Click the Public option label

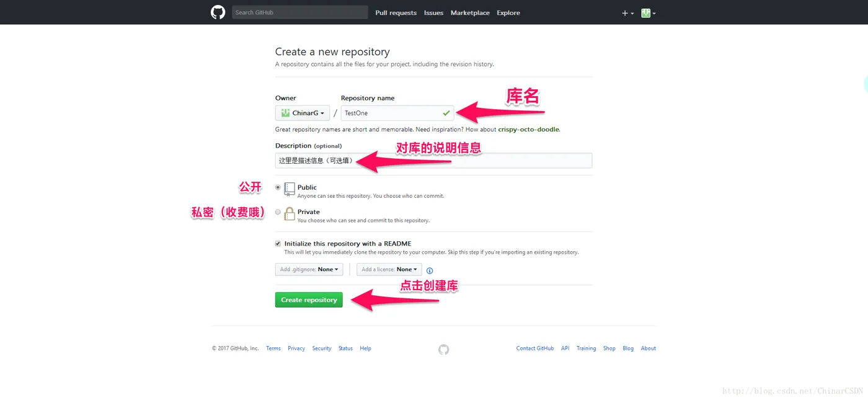(307, 187)
